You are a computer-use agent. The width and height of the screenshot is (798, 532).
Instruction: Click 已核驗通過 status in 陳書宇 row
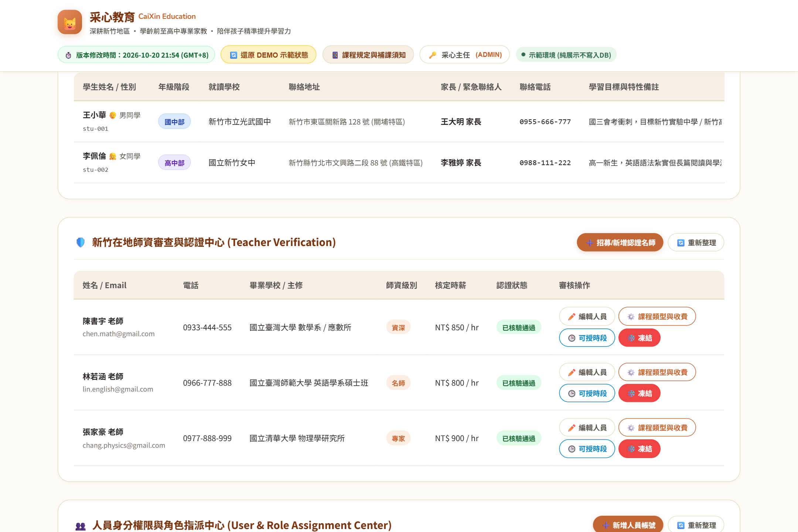coord(519,327)
